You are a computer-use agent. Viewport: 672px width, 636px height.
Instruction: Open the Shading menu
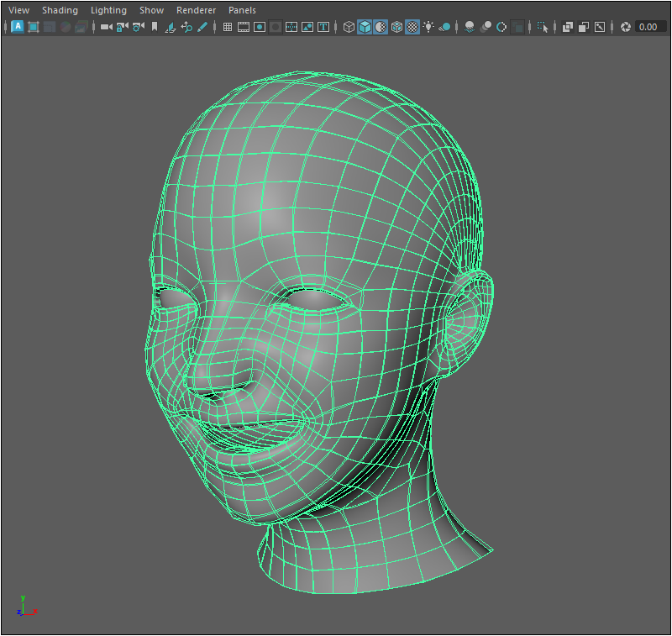pos(60,10)
